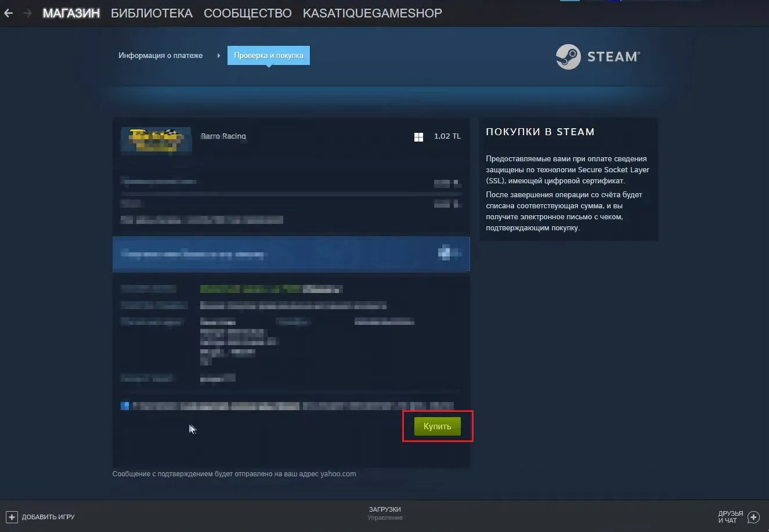This screenshot has width=769, height=532.
Task: Click ДОБАВИТЬ ИГРУ at the bottom left
Action: click(x=48, y=517)
